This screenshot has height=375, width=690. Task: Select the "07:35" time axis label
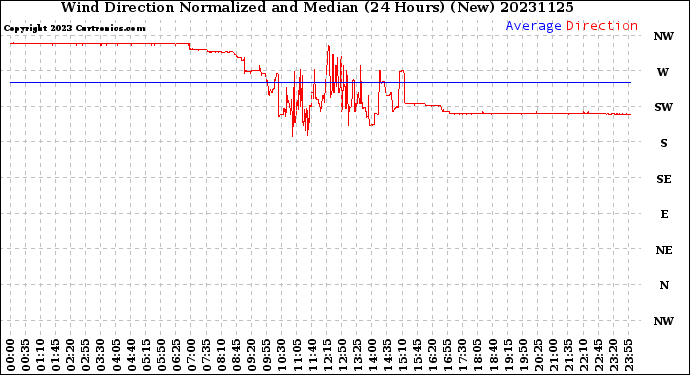[206, 355]
